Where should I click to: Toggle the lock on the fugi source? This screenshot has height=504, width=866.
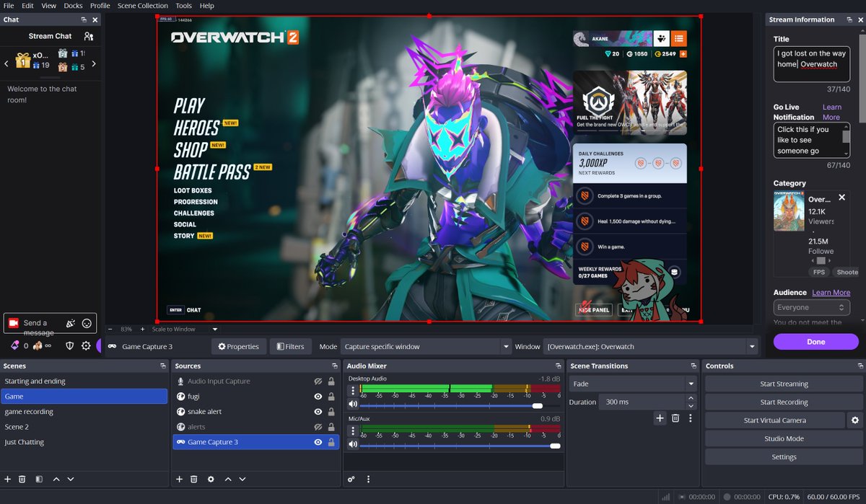pos(331,397)
